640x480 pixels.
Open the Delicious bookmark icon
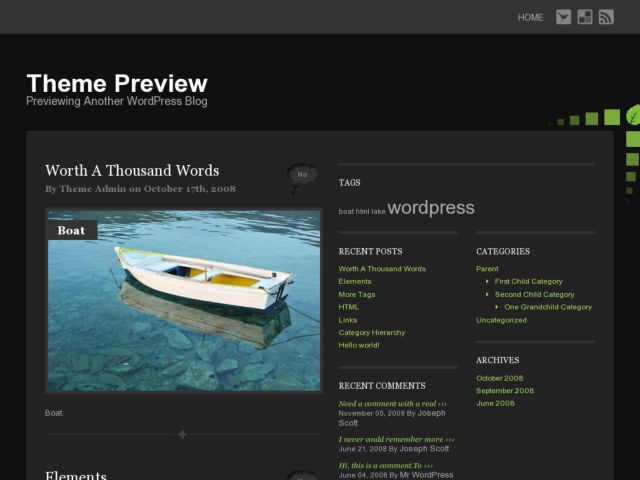[x=584, y=17]
